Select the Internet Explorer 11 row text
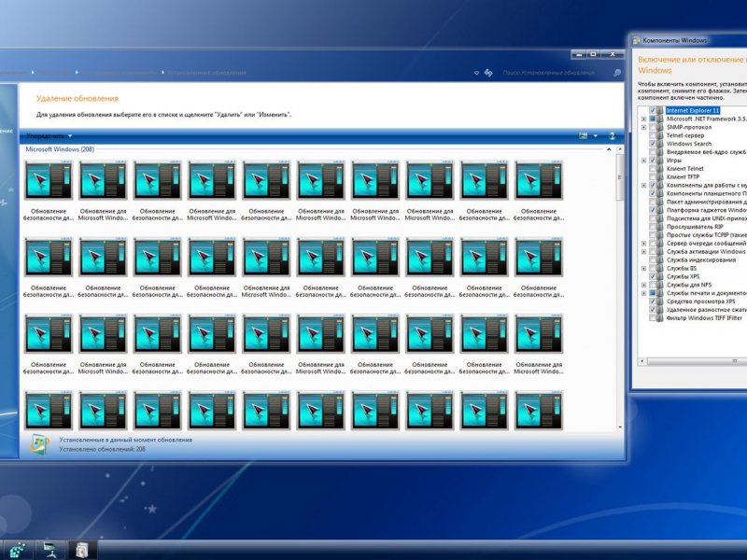The height and width of the screenshot is (560, 747). (693, 110)
